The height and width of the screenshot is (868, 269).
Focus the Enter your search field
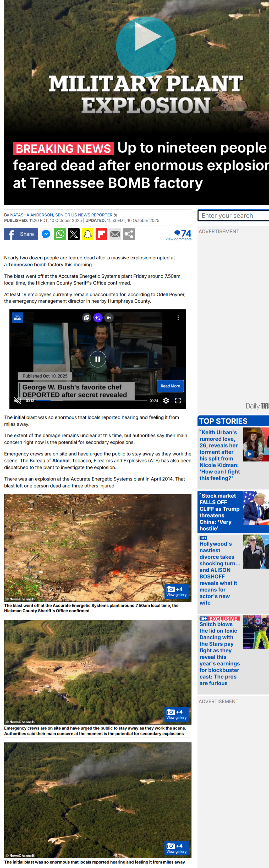click(x=234, y=216)
